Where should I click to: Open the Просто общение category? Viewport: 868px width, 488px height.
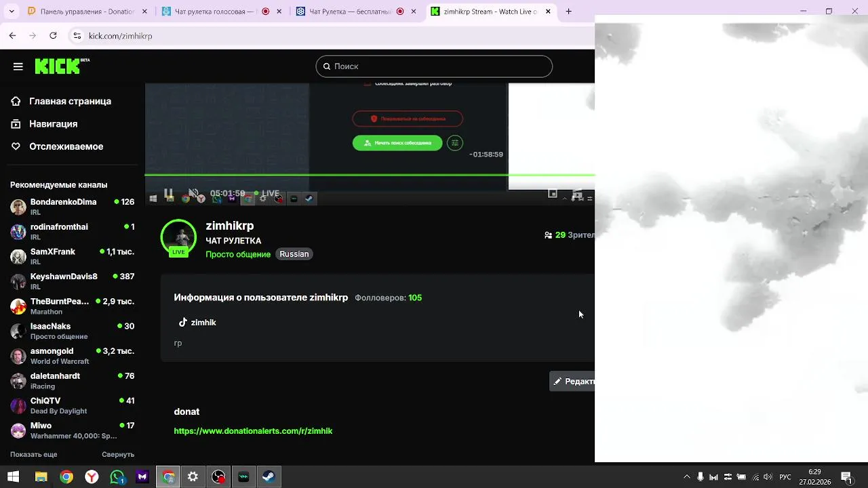click(238, 254)
